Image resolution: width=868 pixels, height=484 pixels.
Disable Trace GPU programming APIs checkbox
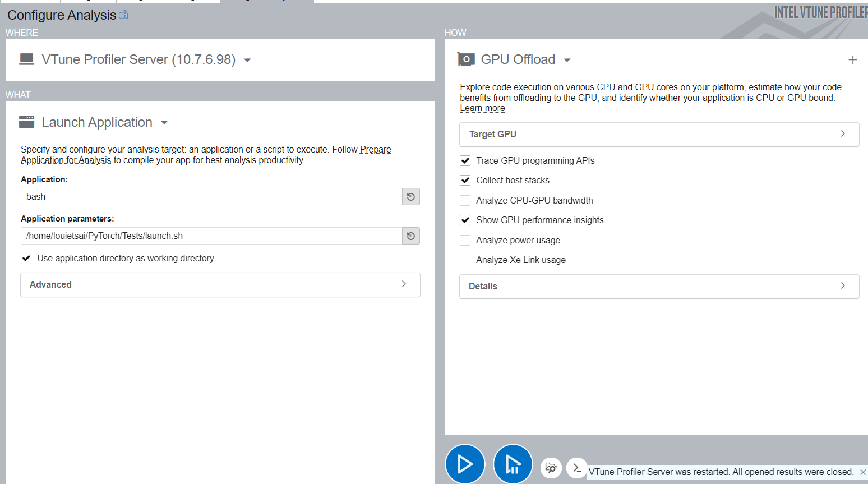click(465, 161)
